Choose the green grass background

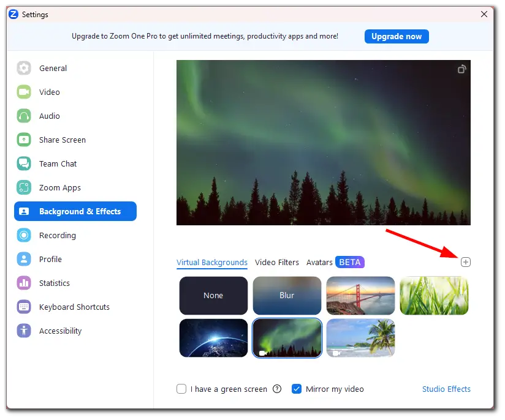[x=434, y=296]
